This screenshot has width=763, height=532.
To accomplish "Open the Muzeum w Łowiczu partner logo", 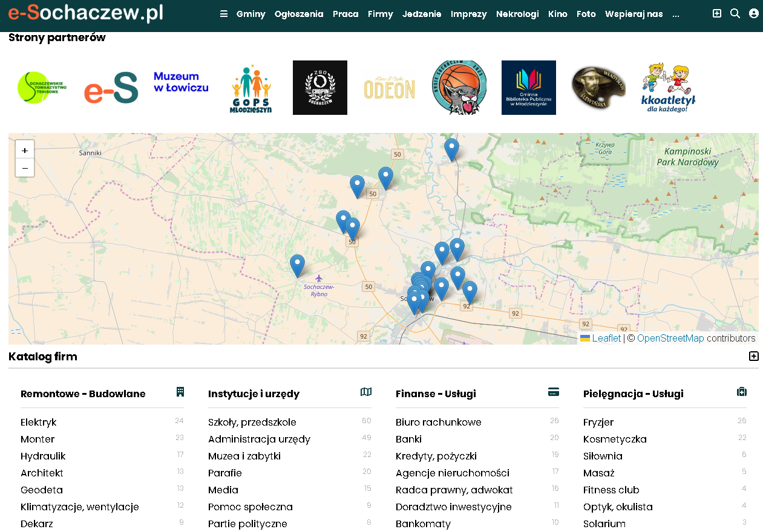I will [181, 82].
